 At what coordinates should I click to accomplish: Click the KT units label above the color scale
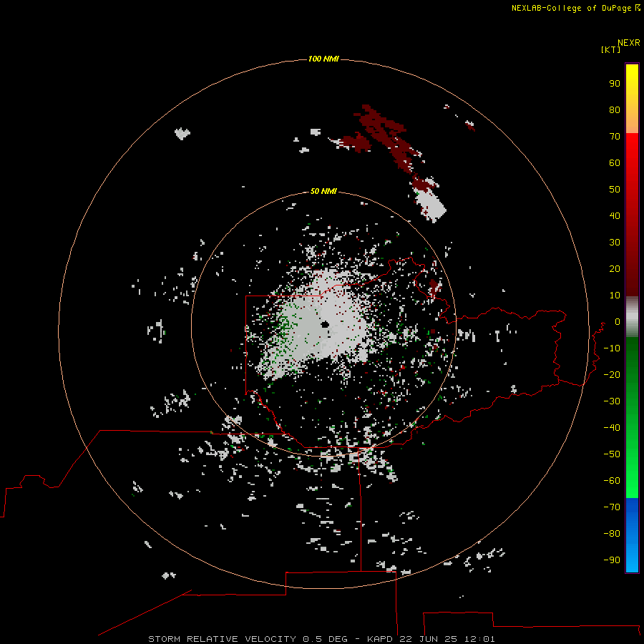click(611, 49)
